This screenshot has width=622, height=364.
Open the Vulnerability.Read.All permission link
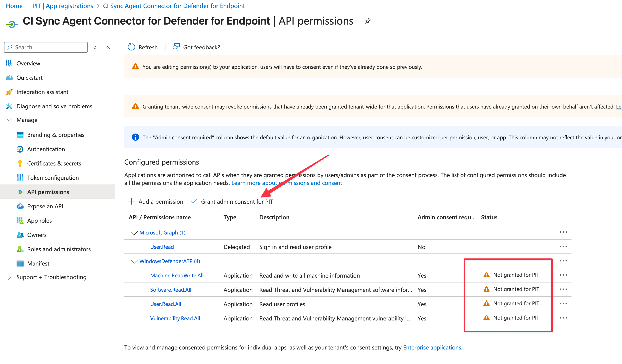click(x=175, y=318)
